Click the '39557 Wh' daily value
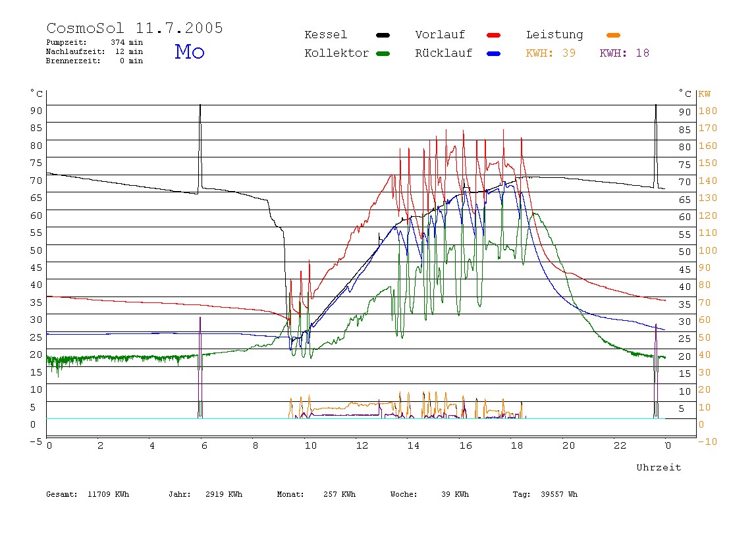Image resolution: width=756 pixels, height=535 pixels. point(559,494)
